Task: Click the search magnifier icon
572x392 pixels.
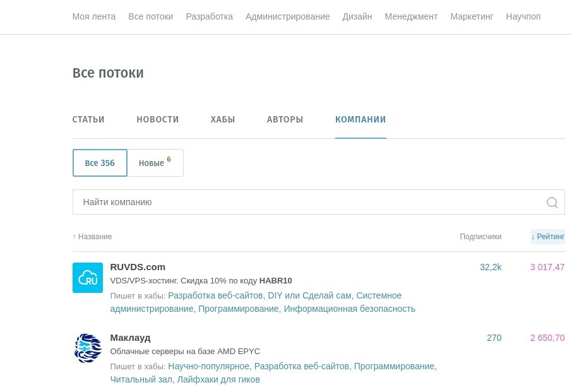Action: click(x=552, y=202)
